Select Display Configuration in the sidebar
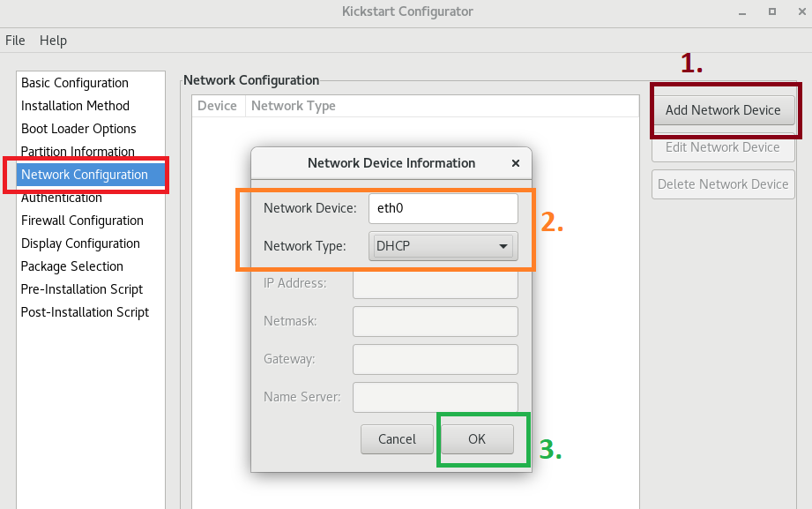812x509 pixels. pyautogui.click(x=79, y=243)
